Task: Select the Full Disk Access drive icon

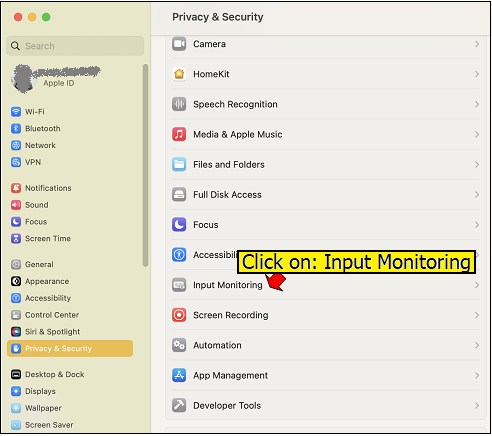Action: [x=179, y=195]
